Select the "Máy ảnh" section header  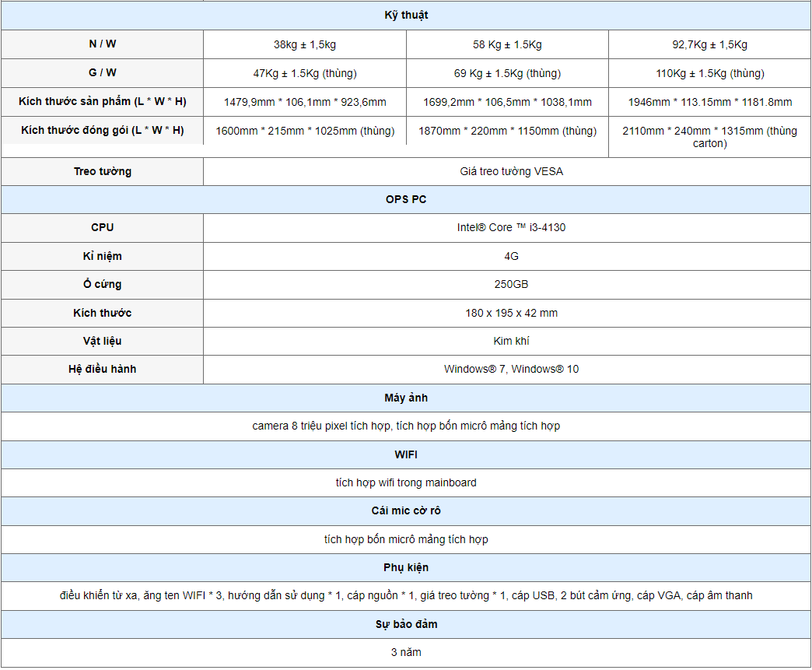(406, 398)
